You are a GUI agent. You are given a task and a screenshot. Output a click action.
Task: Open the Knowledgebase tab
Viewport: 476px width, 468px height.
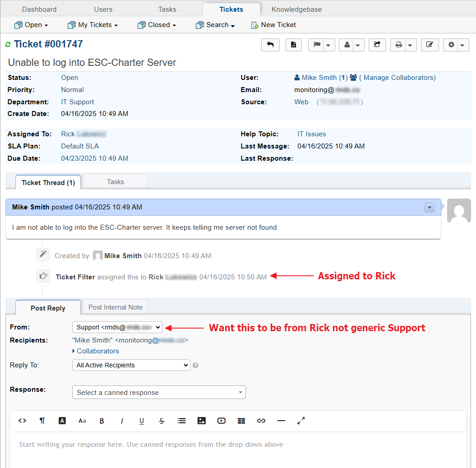pyautogui.click(x=296, y=9)
